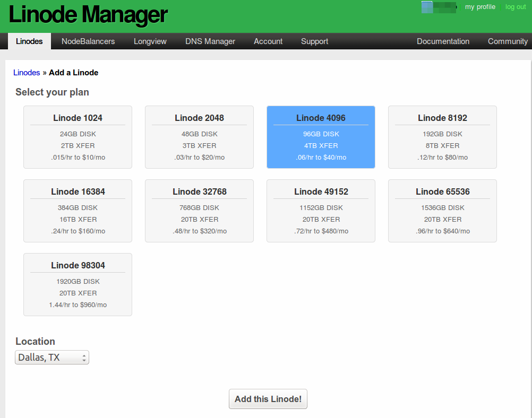Screen dimensions: 532x418
Task: Go to DNS Manager tab
Action: [x=210, y=41]
